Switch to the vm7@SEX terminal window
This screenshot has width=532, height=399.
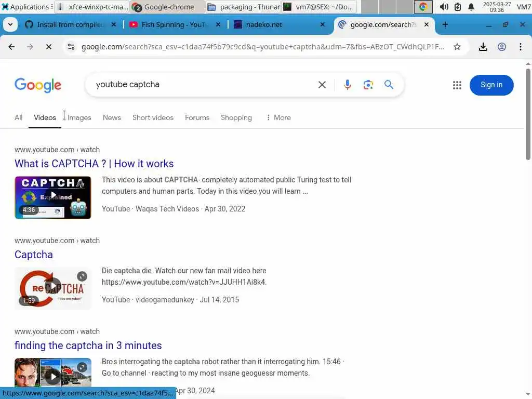319,7
